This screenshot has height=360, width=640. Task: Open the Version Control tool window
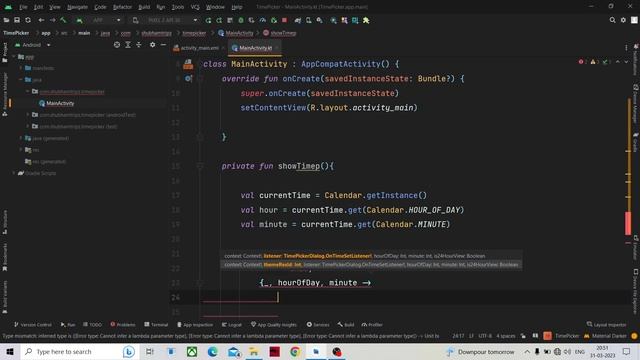point(33,324)
